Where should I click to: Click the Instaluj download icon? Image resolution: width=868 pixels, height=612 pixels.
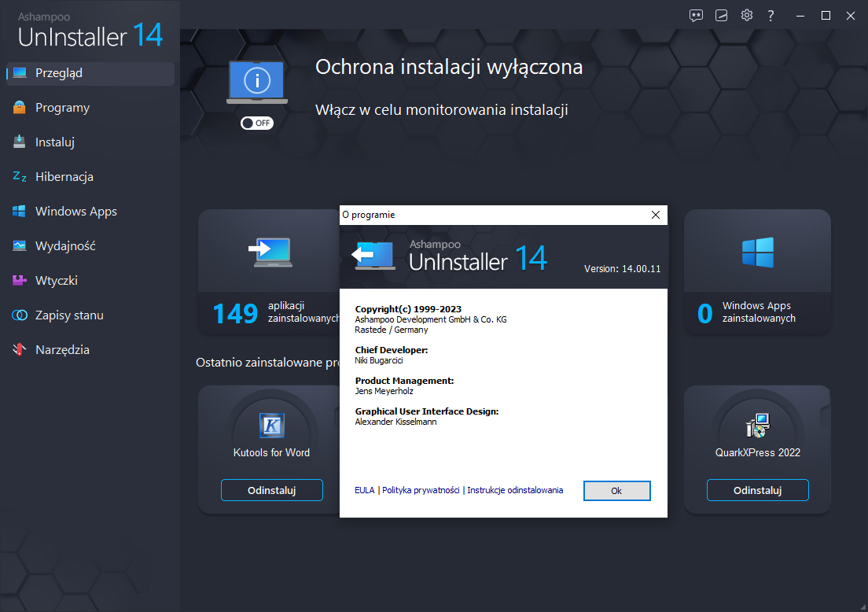(x=20, y=142)
